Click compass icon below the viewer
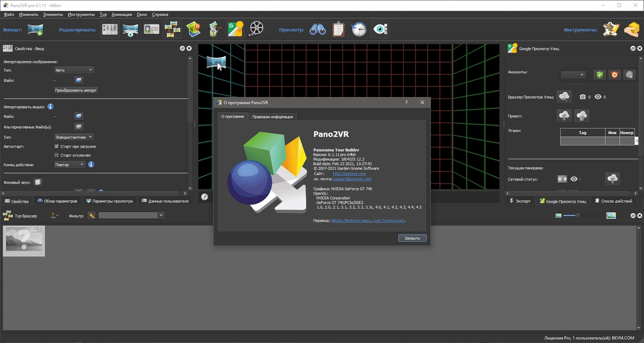The image size is (644, 343). (x=204, y=197)
